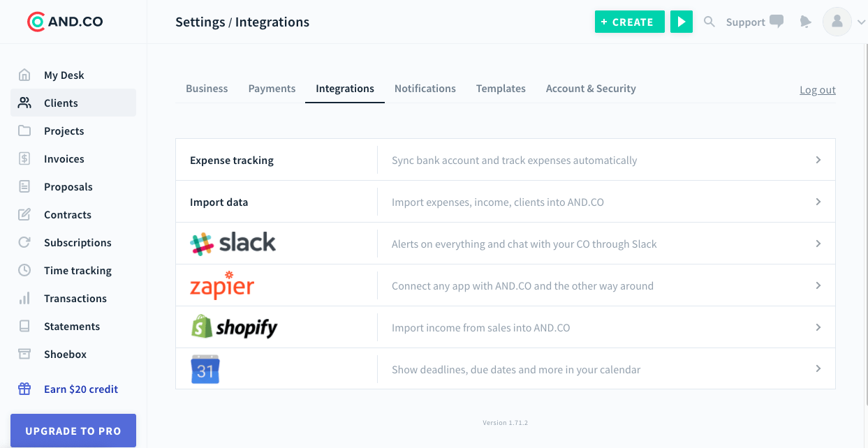Select the Integrations tab
This screenshot has height=448, width=868.
(x=345, y=89)
